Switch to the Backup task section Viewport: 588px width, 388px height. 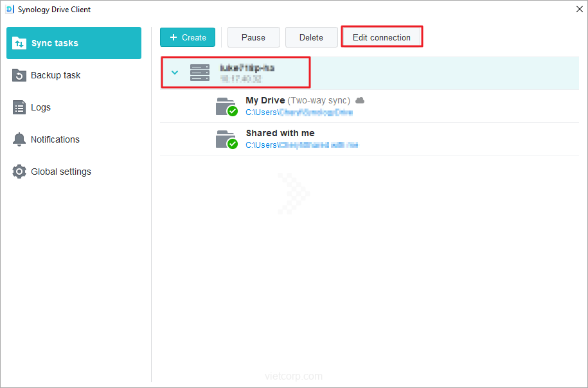coord(56,75)
